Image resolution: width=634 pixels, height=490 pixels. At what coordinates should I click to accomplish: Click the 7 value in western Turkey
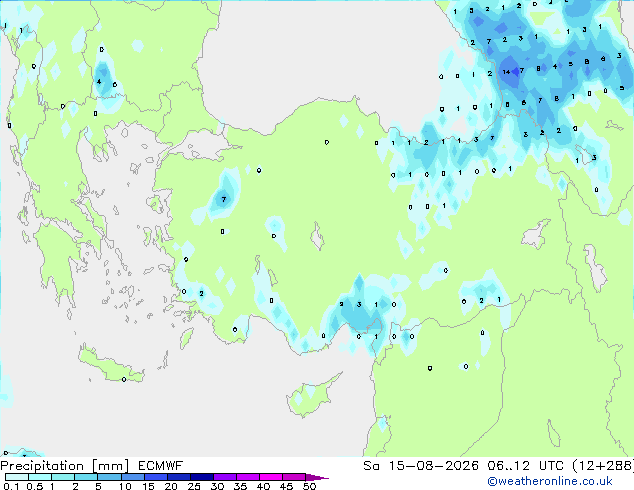(x=224, y=199)
